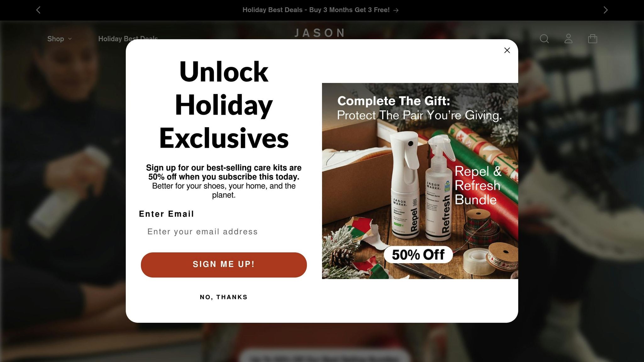Screen dimensions: 644x362
Task: Click the Complete The Gift caption text
Action: pos(419,108)
